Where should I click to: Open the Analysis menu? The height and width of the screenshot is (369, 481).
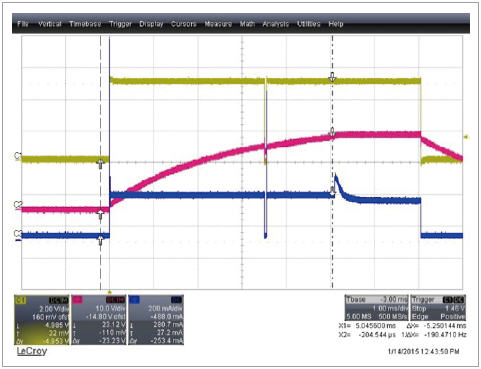(276, 24)
